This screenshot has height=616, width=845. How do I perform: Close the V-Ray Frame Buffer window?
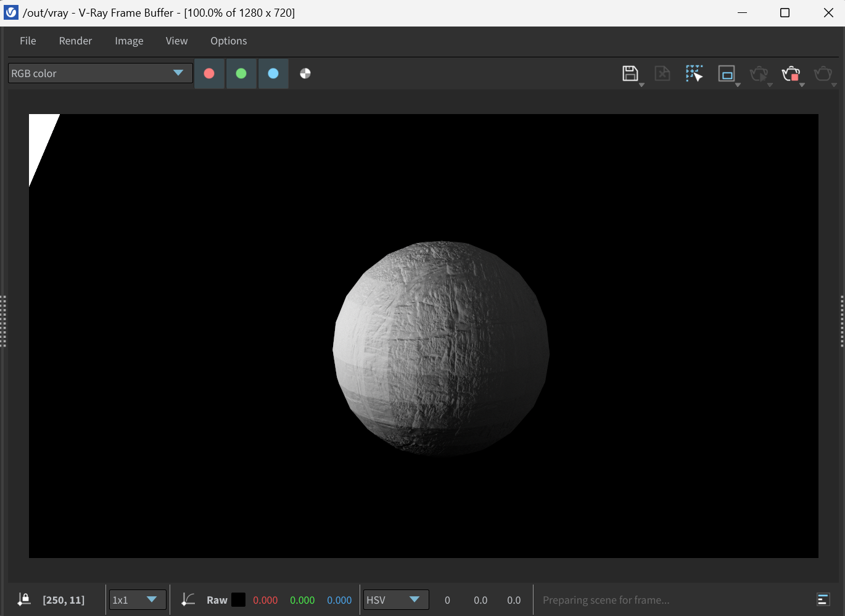(828, 13)
